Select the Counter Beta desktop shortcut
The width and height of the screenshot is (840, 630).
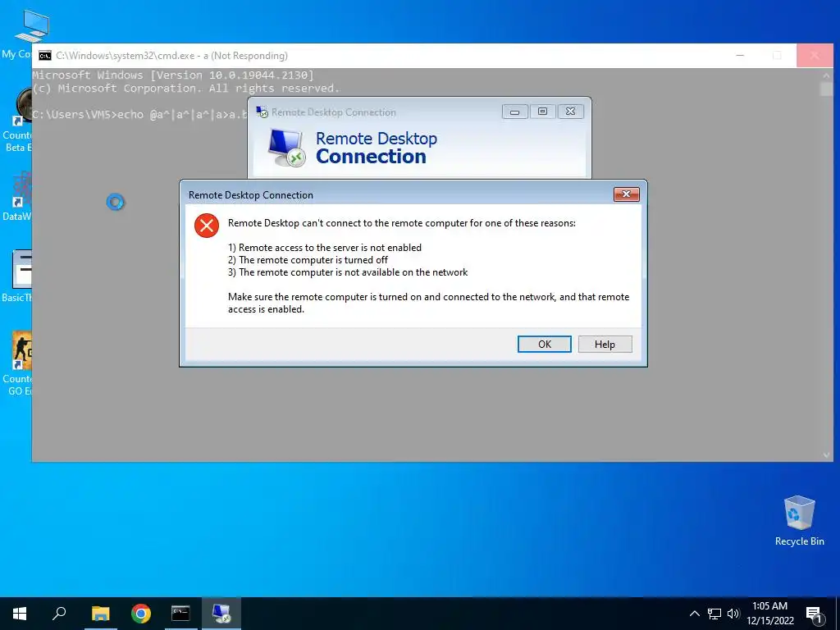(16, 120)
